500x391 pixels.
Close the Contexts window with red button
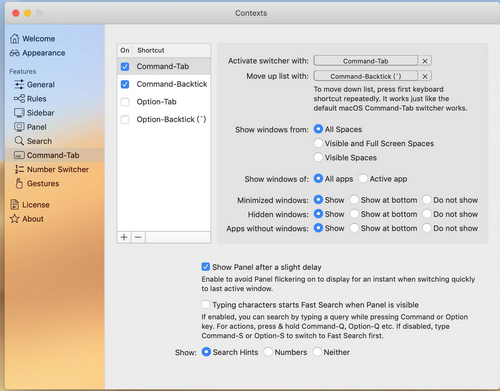pos(16,13)
